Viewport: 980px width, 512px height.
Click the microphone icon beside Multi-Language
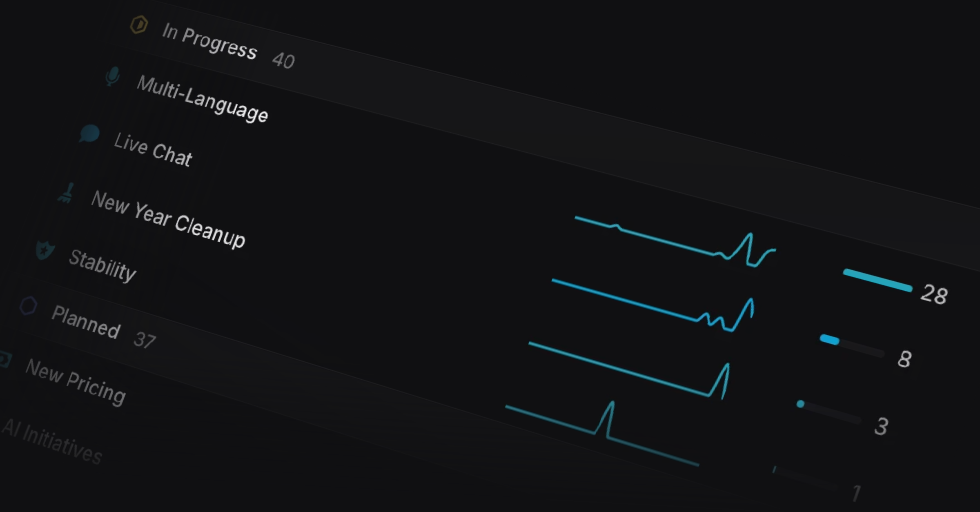112,76
